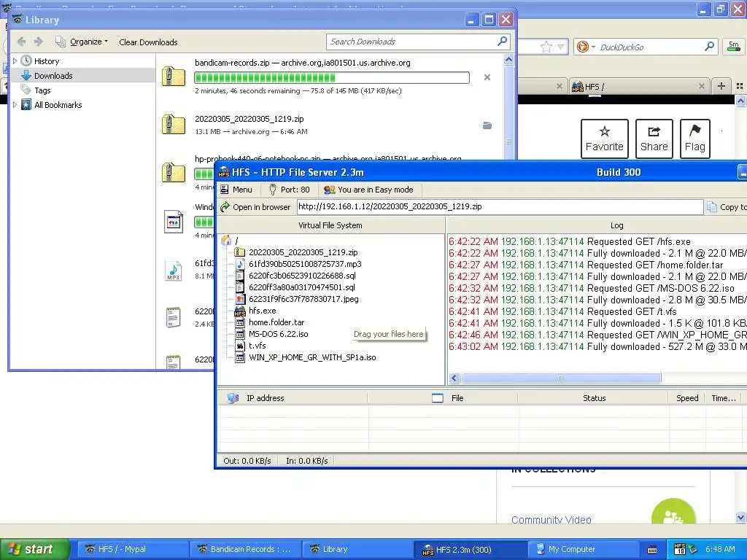Viewport: 747px width, 560px height.
Task: Click bandicam-records.zip archive icon in downloads
Action: point(174,77)
